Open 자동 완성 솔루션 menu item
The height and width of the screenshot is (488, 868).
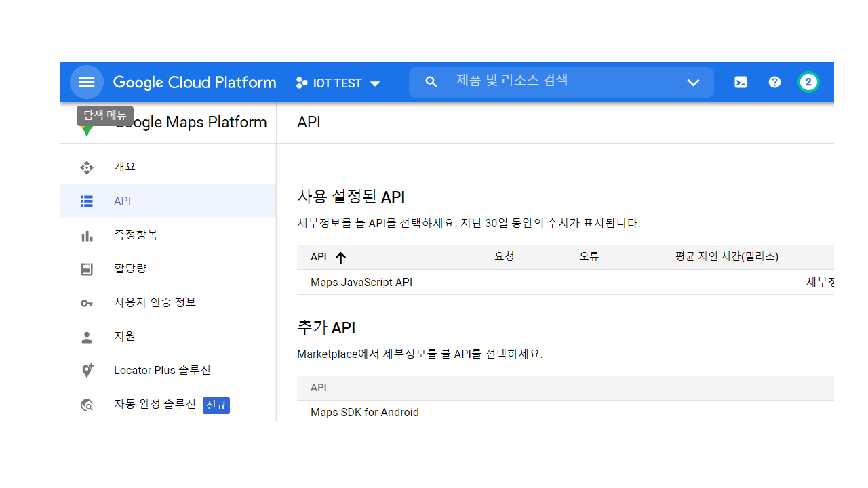155,405
